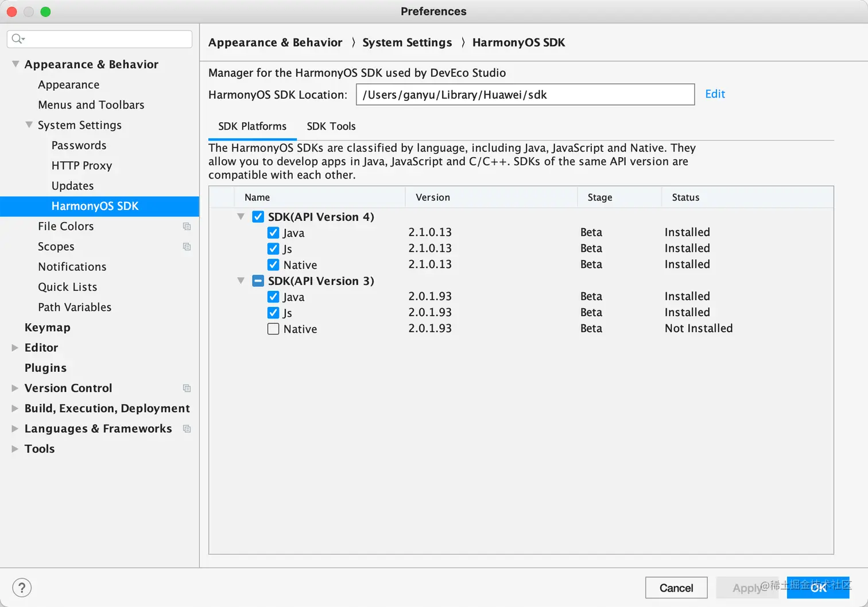Open Keymap settings
The width and height of the screenshot is (868, 607).
point(47,328)
